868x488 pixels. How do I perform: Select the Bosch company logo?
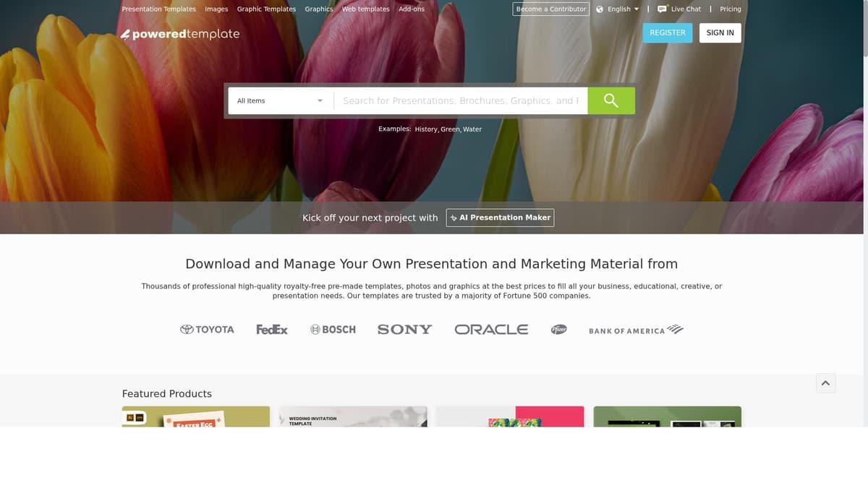pyautogui.click(x=333, y=329)
